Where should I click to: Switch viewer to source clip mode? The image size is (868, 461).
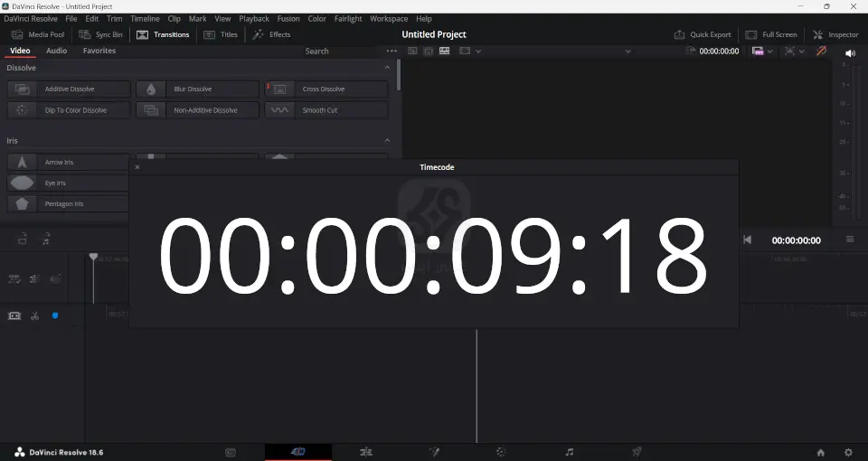coord(412,51)
